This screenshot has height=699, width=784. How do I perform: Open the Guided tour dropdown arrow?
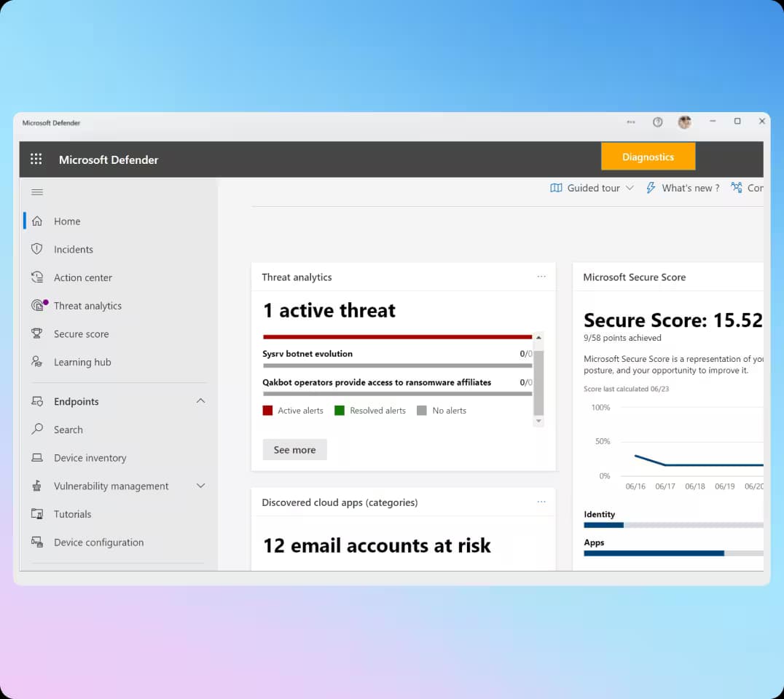630,188
